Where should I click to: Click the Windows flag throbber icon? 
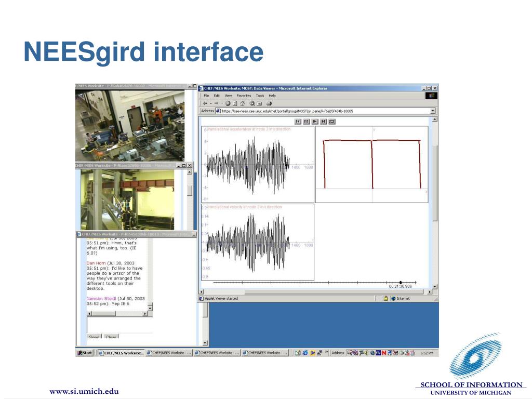[x=431, y=96]
